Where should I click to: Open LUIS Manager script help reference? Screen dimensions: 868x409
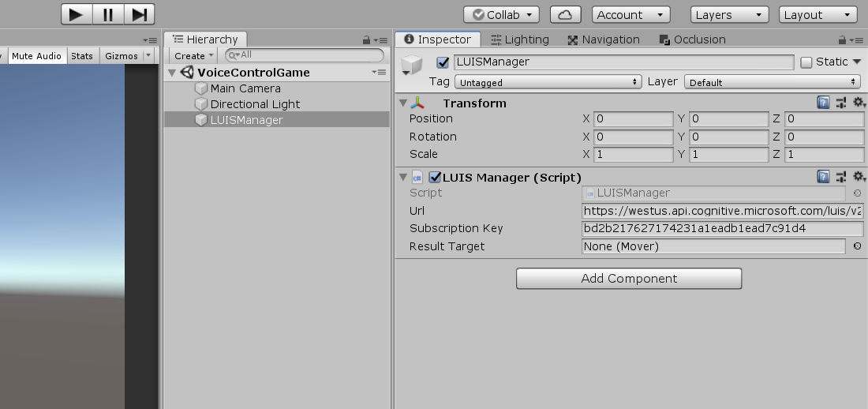pyautogui.click(x=823, y=177)
